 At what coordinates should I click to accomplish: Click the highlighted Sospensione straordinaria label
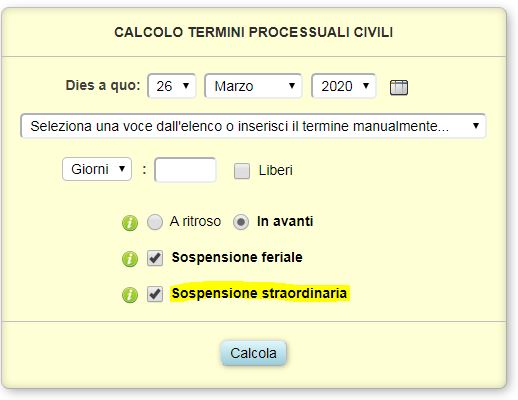point(259,293)
